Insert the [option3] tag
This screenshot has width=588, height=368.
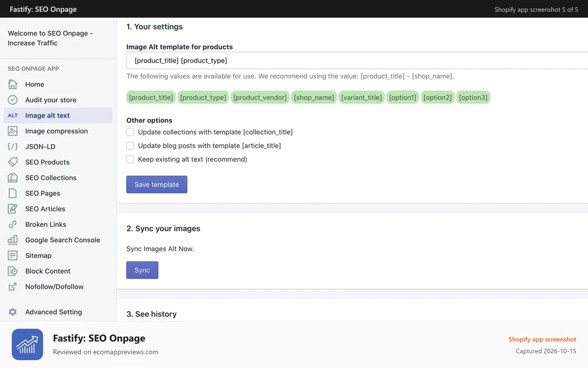tap(473, 98)
